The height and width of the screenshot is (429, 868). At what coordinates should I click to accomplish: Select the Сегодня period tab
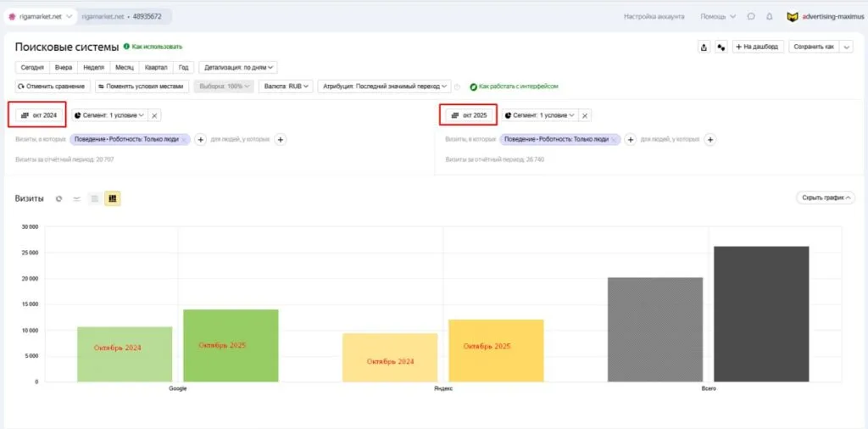[x=33, y=68]
